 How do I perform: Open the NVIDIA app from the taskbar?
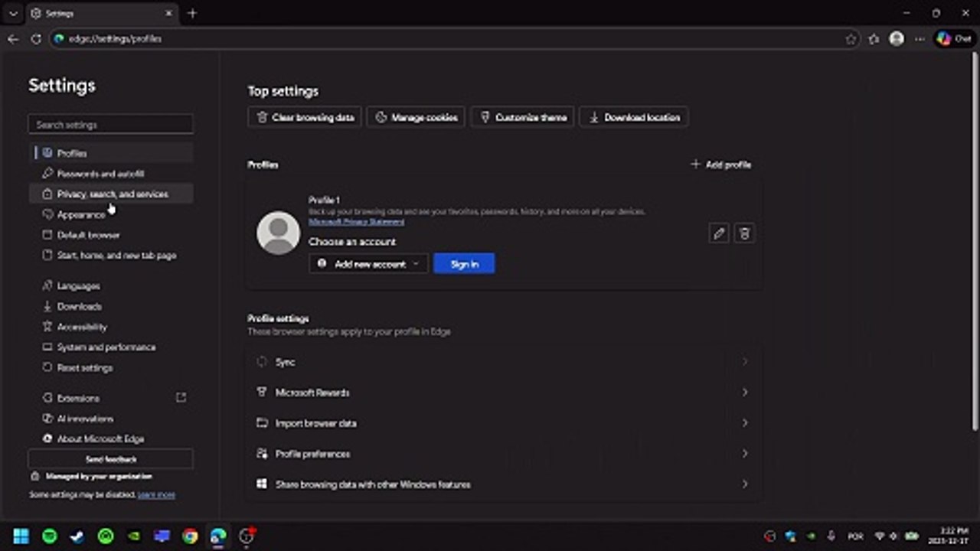134,536
